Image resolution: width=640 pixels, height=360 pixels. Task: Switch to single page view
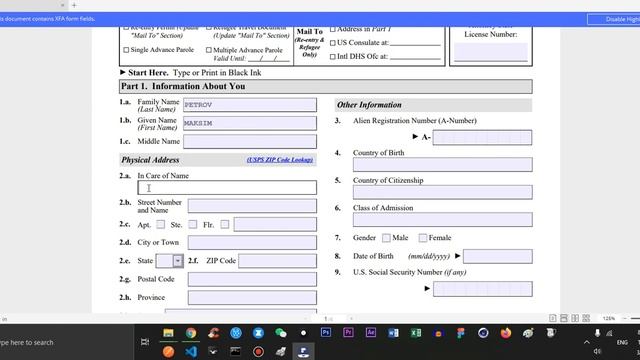pos(552,318)
